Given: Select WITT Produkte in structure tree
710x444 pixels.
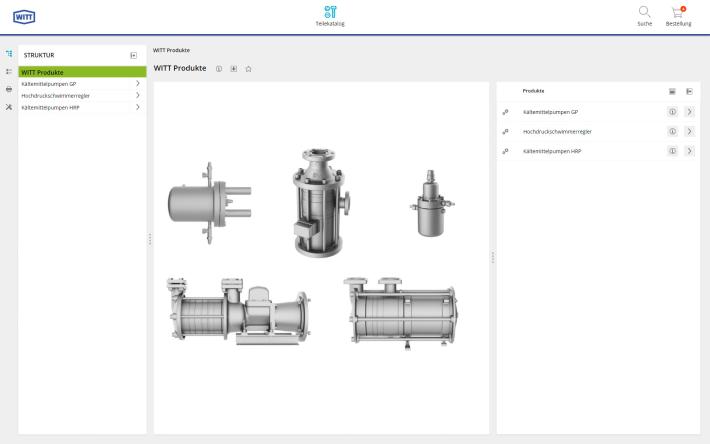Looking at the screenshot, I should pos(82,72).
